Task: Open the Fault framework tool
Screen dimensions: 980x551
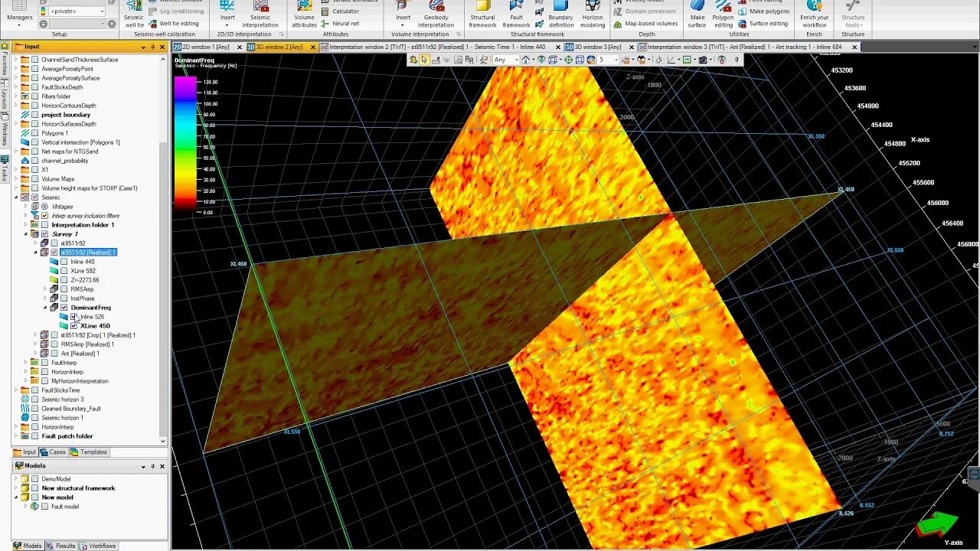Action: 517,15
